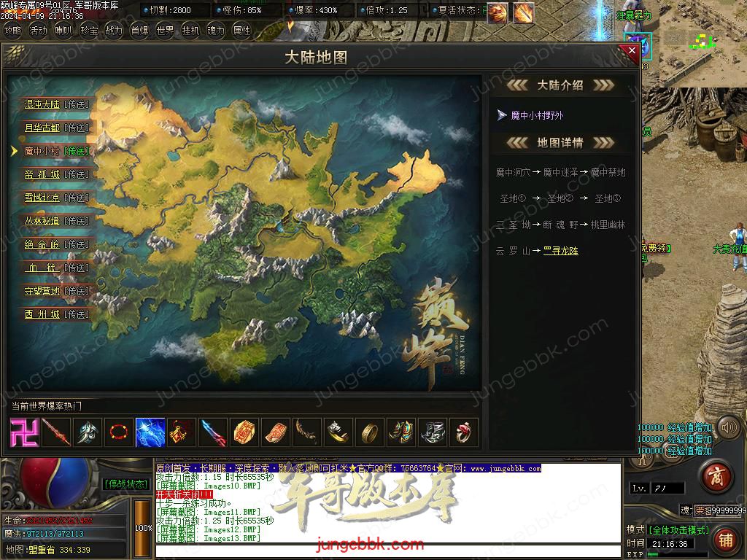Open the 世界 menu

pos(166,31)
